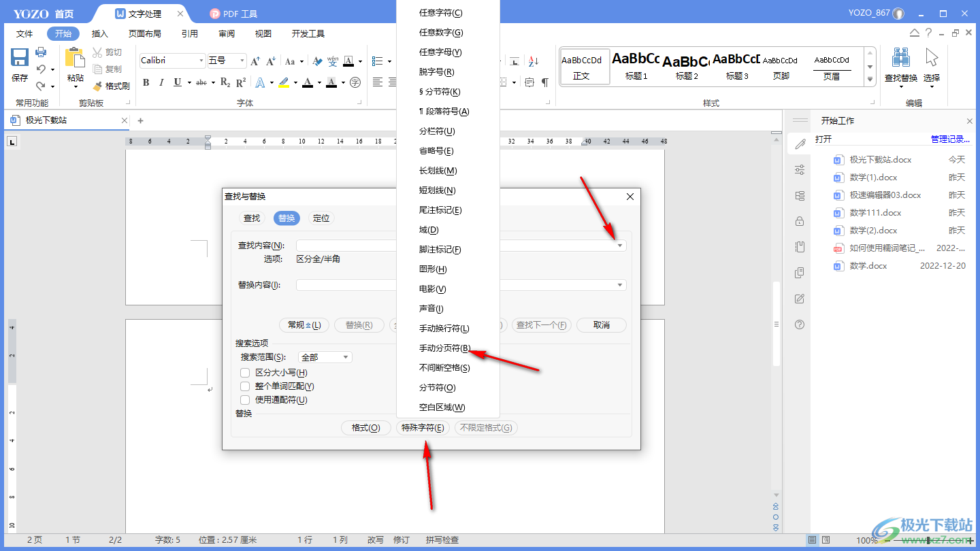Click the enclosed character (字) icon
980x551 pixels.
[x=355, y=82]
